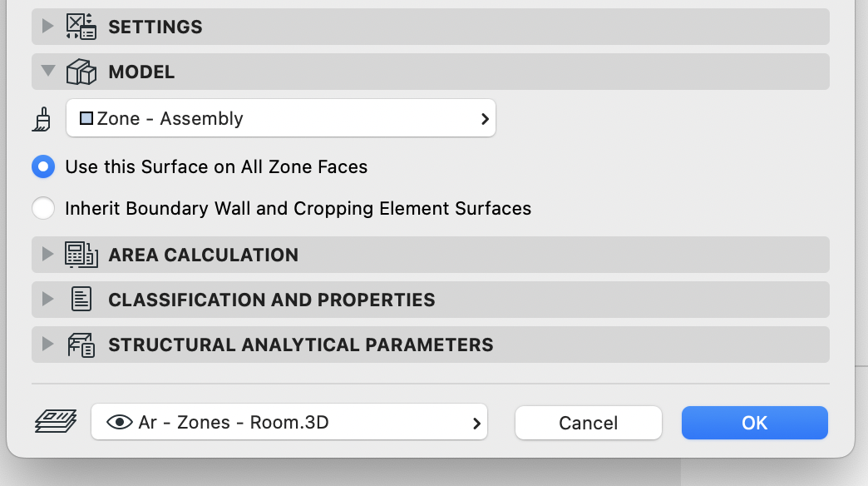Expand the Settings section
Screen dimensions: 868x486
coord(47,27)
